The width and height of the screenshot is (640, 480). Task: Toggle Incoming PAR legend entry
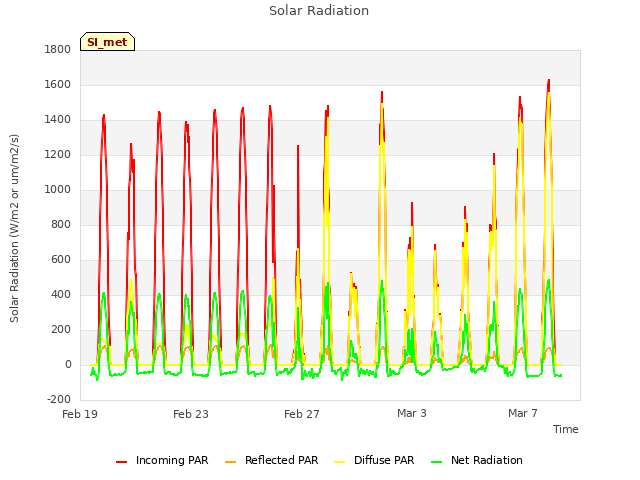point(162,460)
